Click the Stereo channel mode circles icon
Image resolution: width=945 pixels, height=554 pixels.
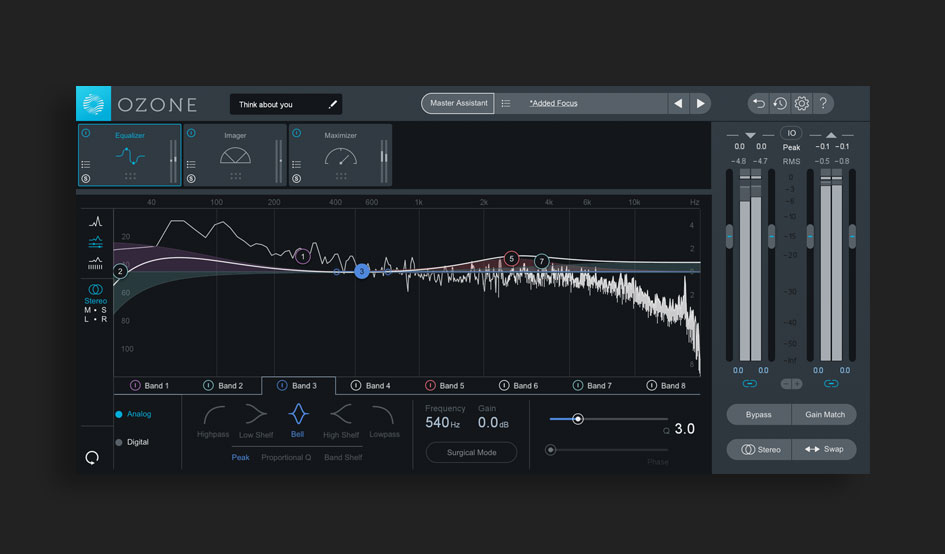pyautogui.click(x=95, y=289)
